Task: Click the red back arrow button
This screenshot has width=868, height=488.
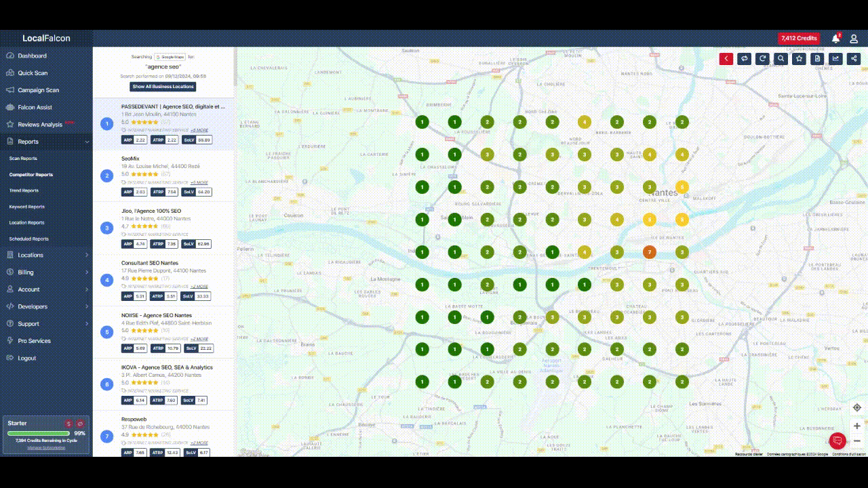Action: (726, 59)
